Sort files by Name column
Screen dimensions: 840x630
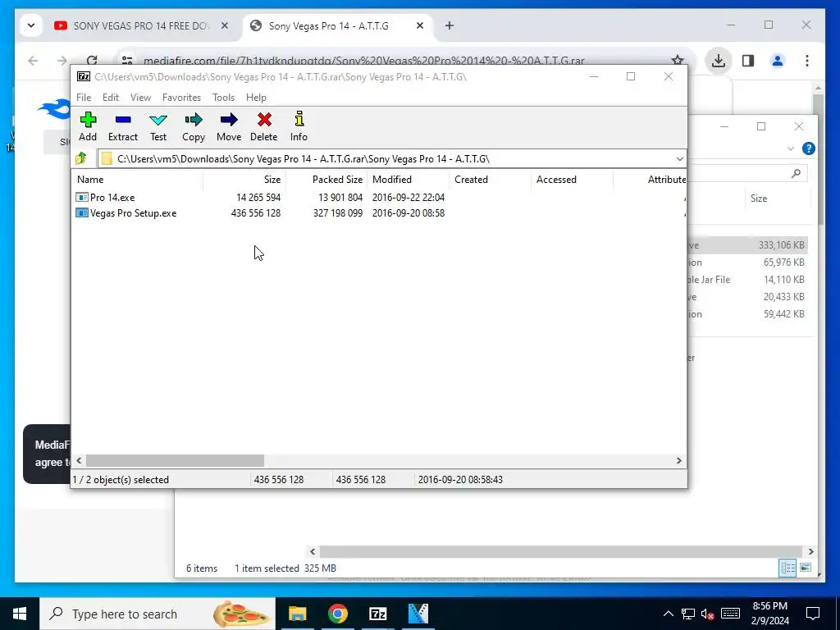137,180
